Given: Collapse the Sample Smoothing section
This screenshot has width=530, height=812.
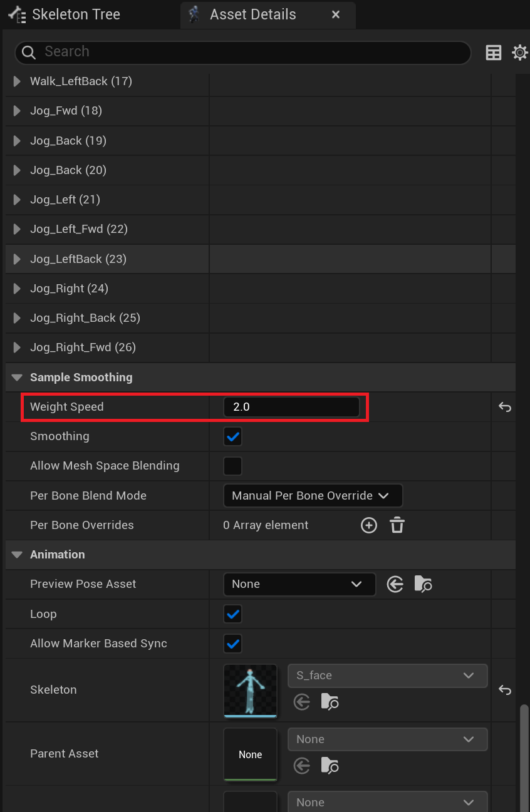Looking at the screenshot, I should (x=17, y=378).
